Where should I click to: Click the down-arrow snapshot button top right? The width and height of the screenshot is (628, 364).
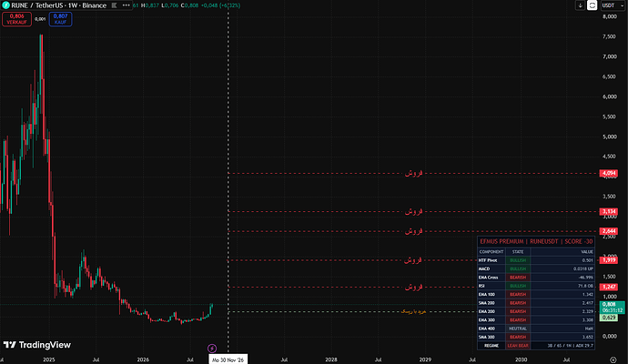click(x=580, y=5)
